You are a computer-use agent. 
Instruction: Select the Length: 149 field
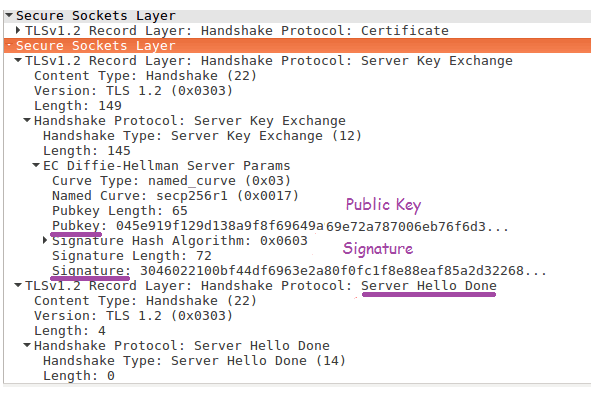(x=78, y=105)
